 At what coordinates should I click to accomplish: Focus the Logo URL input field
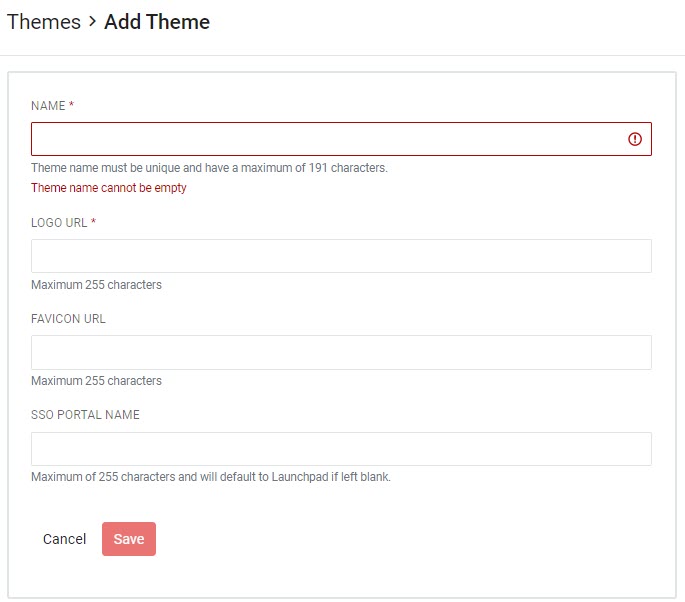(341, 256)
